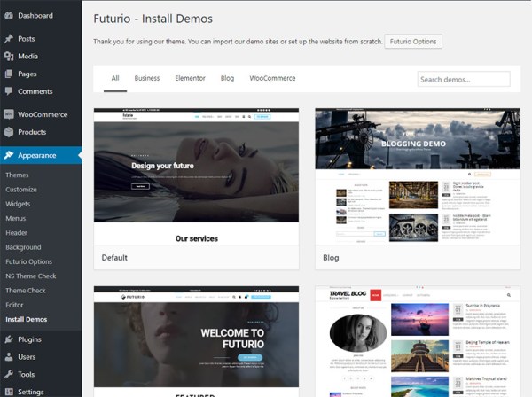532x397 pixels.
Task: Click the Futurio - Install Demos heading
Action: (153, 19)
